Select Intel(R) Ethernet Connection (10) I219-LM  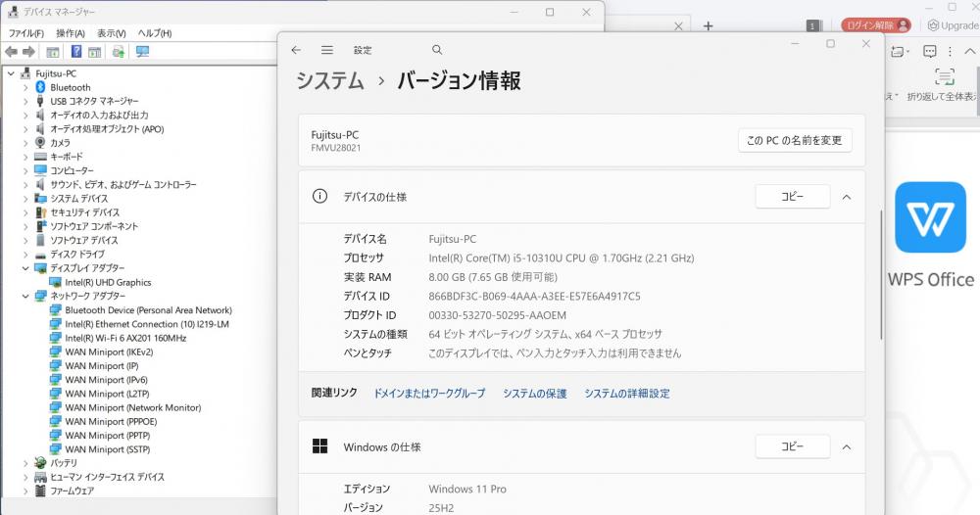(x=147, y=324)
